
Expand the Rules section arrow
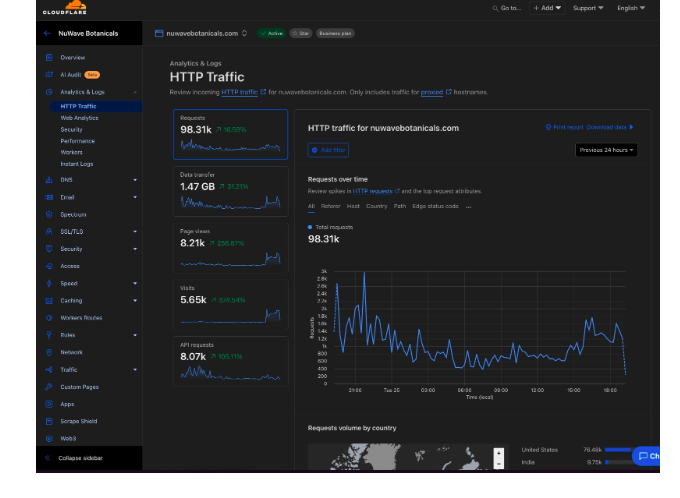click(x=135, y=335)
